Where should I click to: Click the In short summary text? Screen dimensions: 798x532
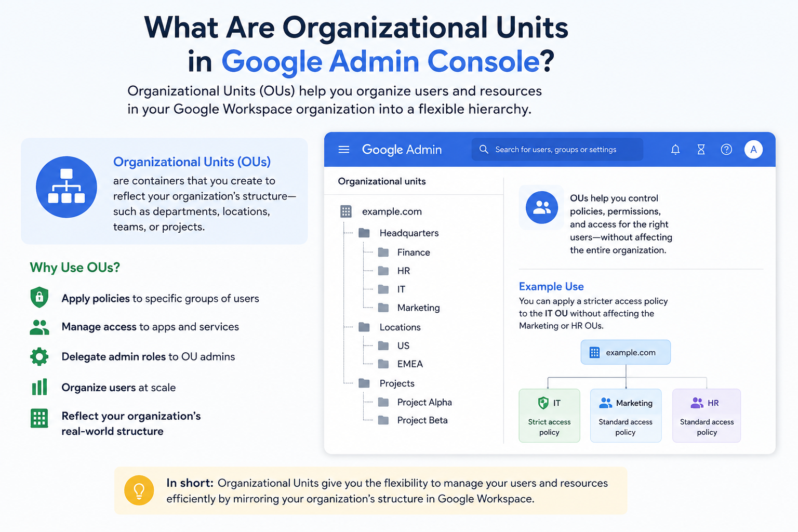click(387, 491)
